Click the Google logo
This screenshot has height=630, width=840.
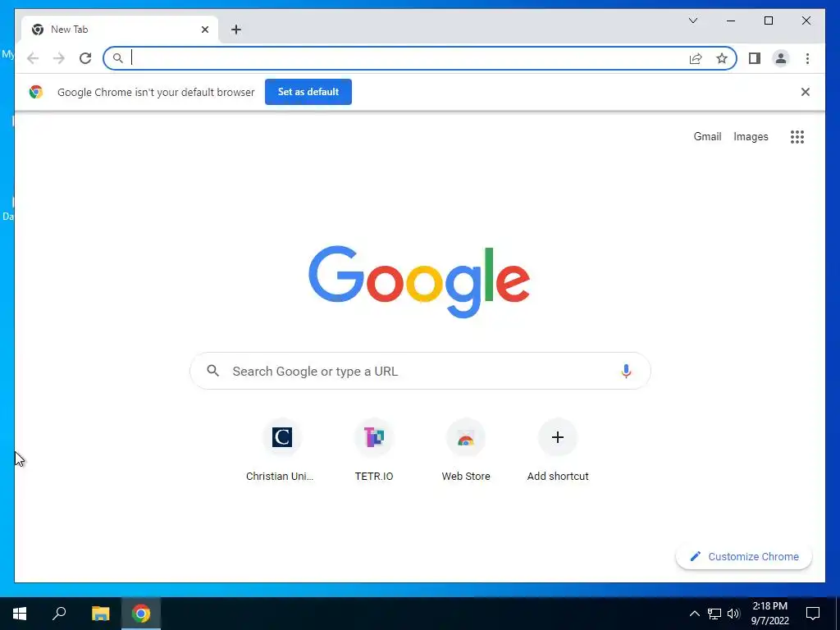click(x=419, y=281)
